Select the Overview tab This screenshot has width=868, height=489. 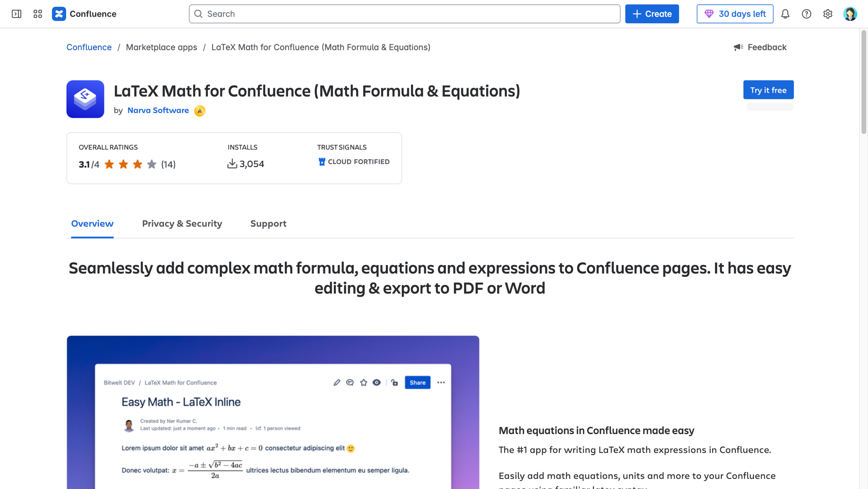(92, 224)
